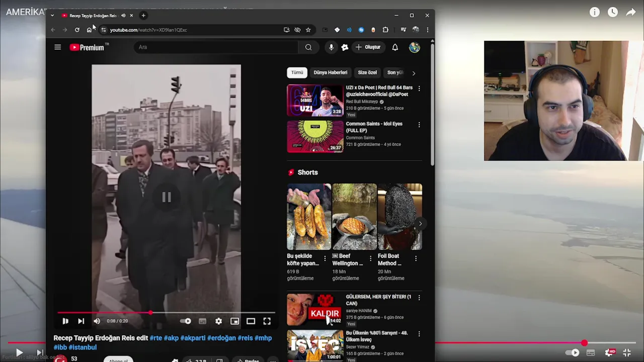This screenshot has height=362, width=644.
Task: Click the Oluştur create button
Action: (x=368, y=47)
